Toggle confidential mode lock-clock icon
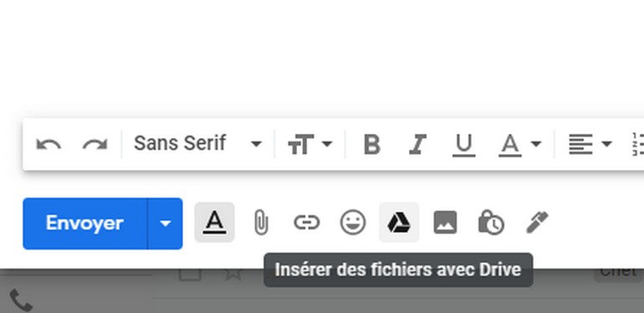 coord(491,223)
